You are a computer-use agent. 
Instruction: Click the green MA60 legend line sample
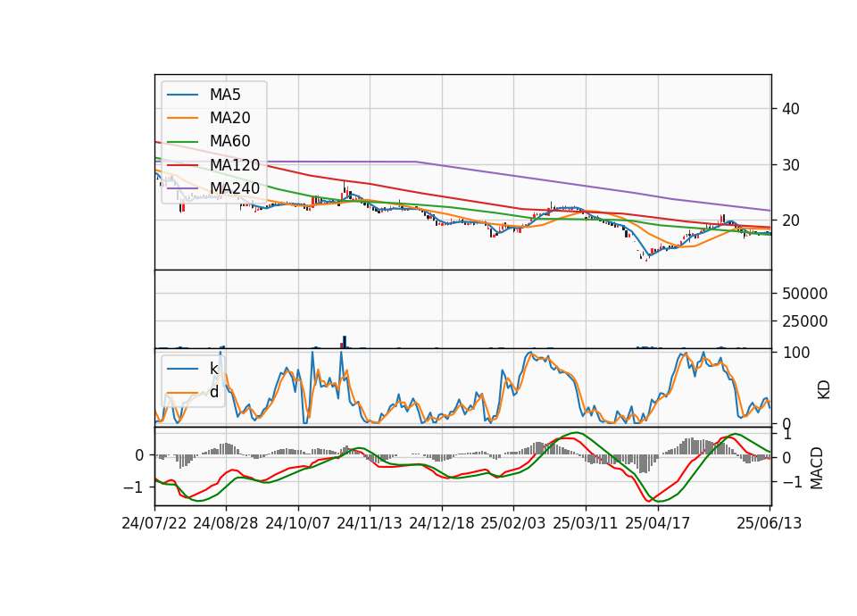click(182, 142)
